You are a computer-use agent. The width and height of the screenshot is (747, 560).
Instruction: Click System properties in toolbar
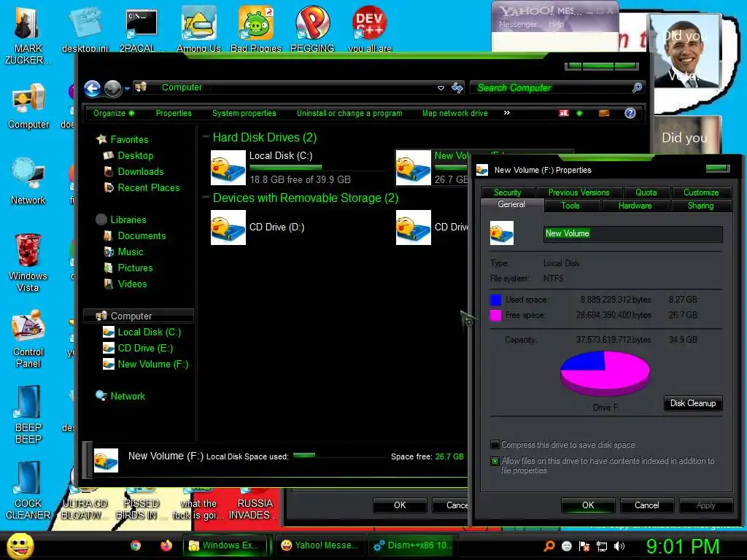tap(244, 113)
